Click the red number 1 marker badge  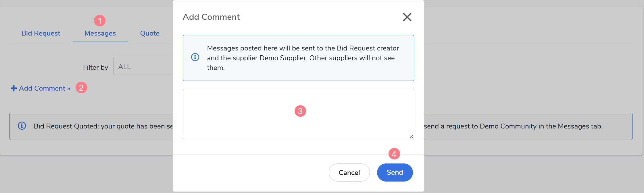100,21
